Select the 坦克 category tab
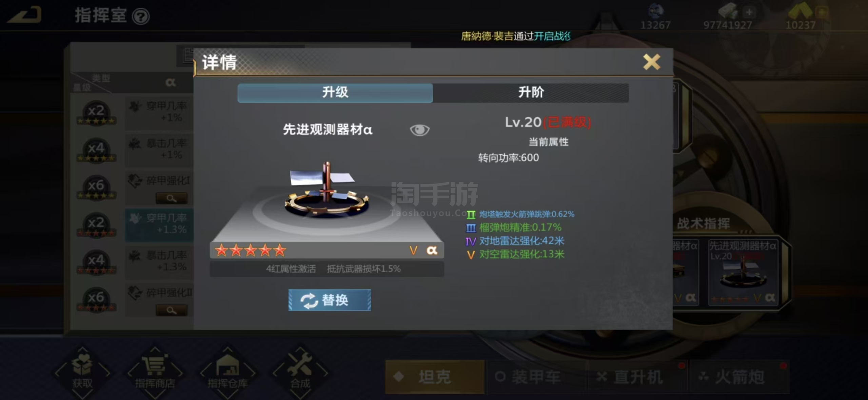 click(435, 377)
